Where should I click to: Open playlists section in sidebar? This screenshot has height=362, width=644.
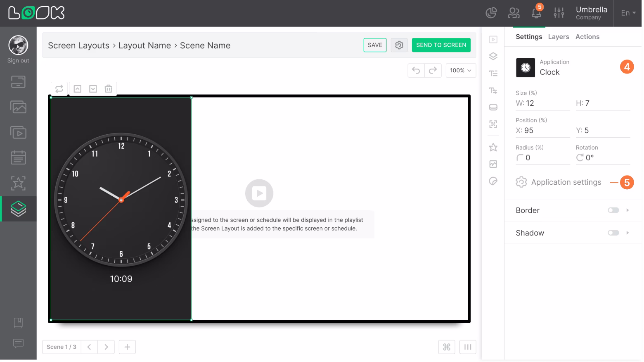point(18,132)
